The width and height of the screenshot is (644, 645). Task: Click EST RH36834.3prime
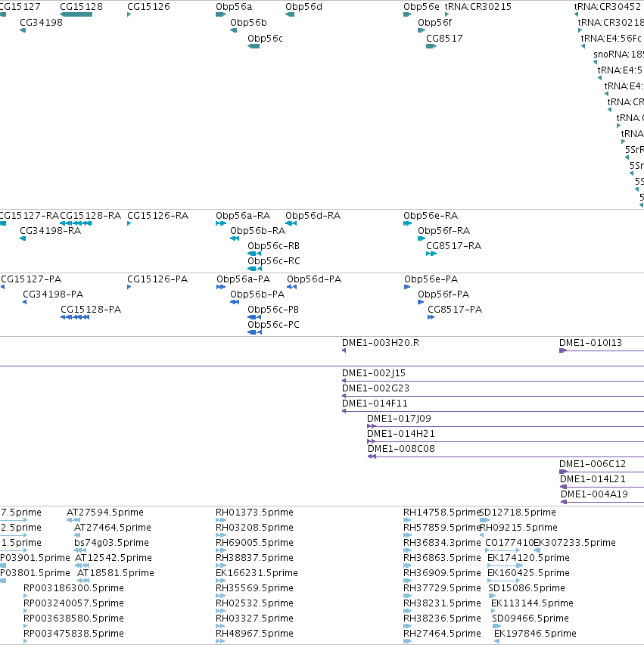[408, 551]
